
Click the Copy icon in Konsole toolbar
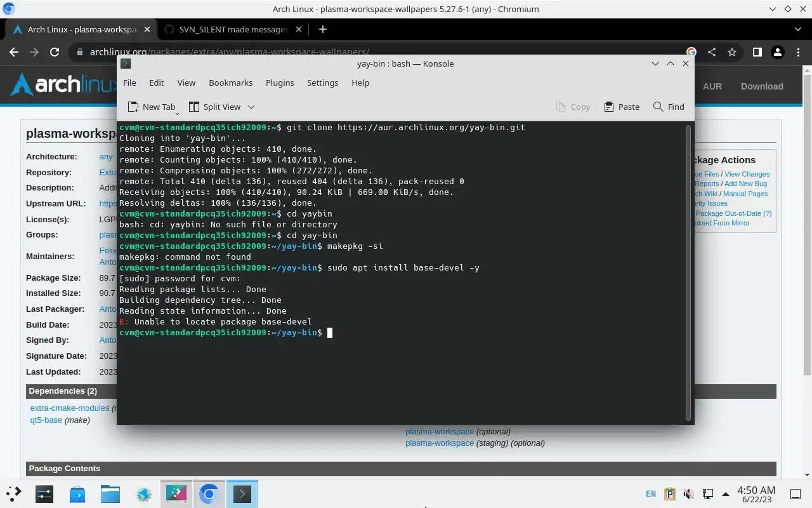point(561,107)
